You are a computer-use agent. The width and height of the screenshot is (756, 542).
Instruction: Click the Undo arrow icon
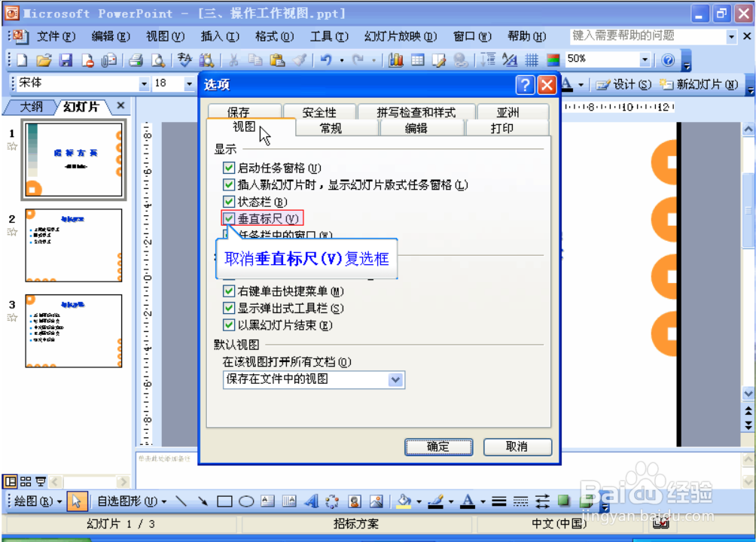pos(326,60)
